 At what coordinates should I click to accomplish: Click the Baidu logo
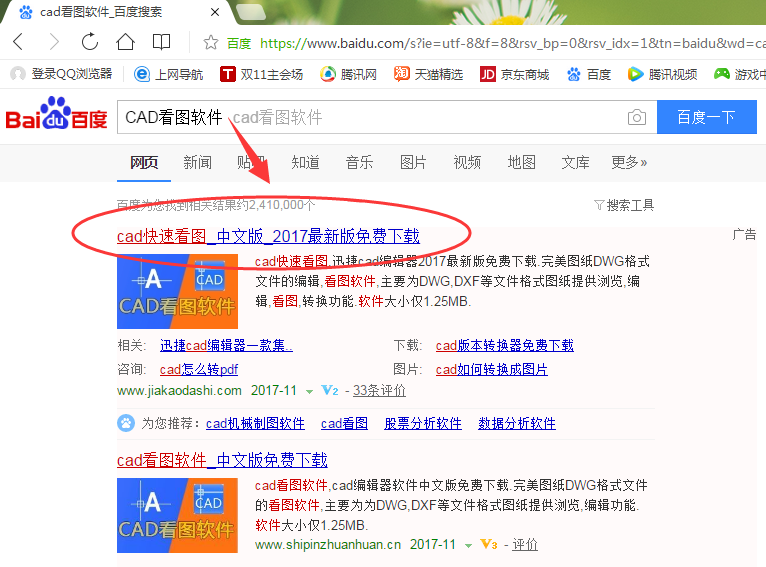[x=56, y=114]
